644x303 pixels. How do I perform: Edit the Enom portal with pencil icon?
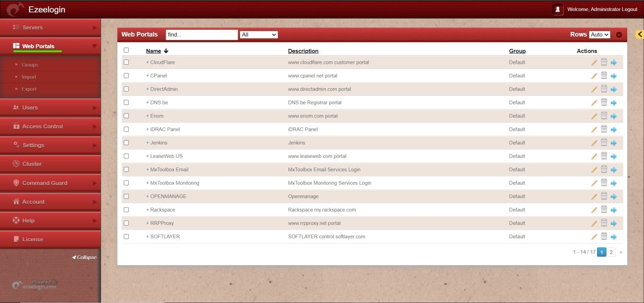(x=594, y=116)
